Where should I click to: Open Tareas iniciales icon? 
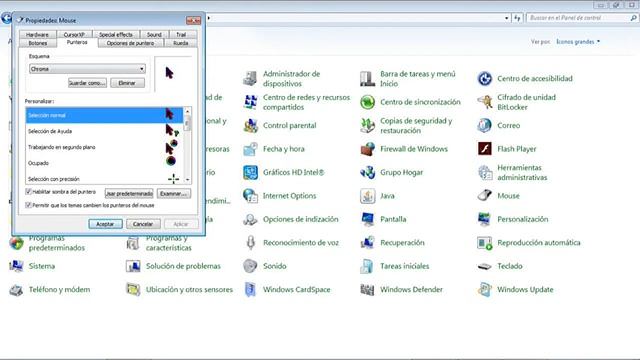coord(367,266)
